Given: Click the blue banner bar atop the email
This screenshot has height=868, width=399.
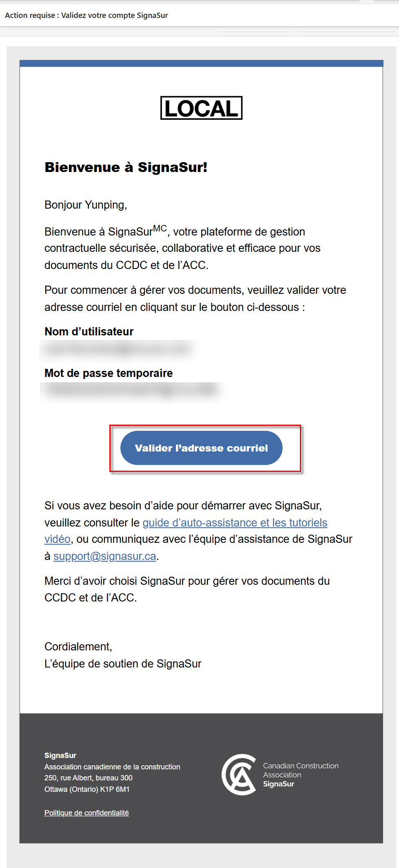Looking at the screenshot, I should (202, 63).
